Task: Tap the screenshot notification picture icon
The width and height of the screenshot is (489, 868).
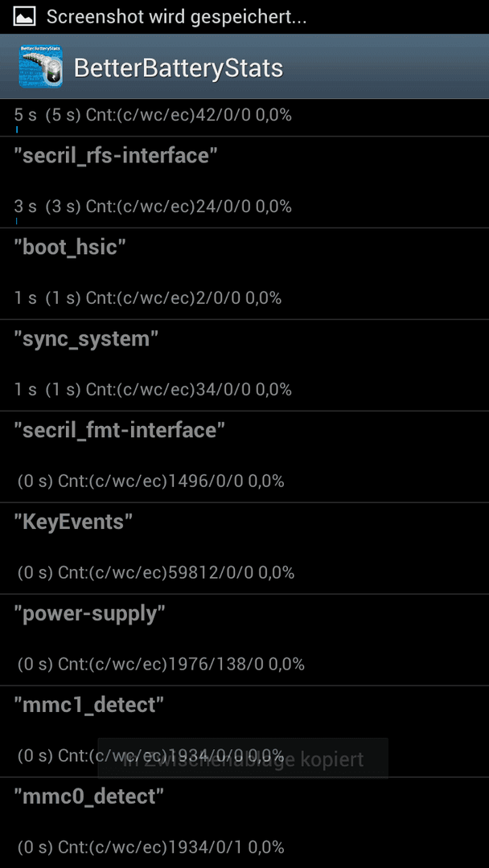Action: point(24,17)
